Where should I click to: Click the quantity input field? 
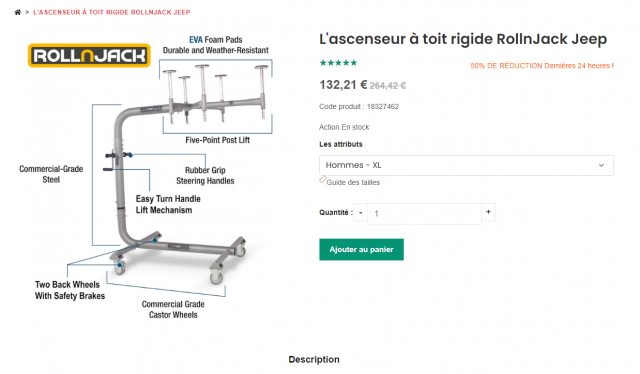[x=424, y=214]
